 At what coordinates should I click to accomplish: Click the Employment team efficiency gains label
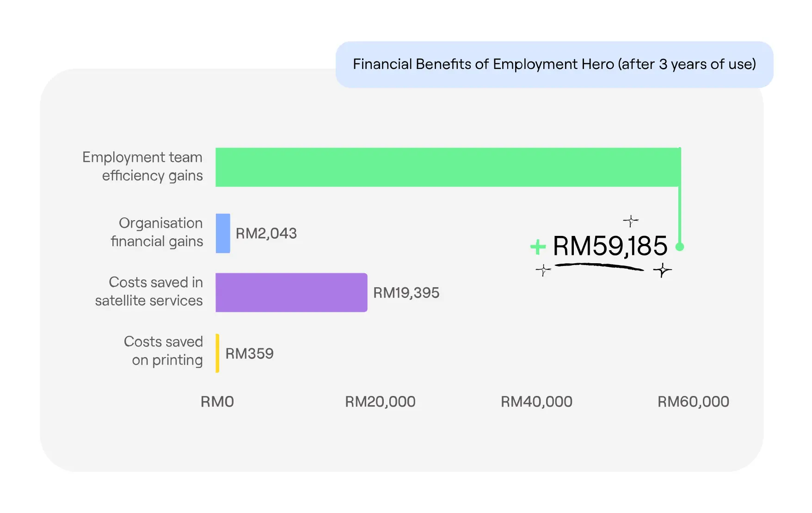(x=143, y=167)
